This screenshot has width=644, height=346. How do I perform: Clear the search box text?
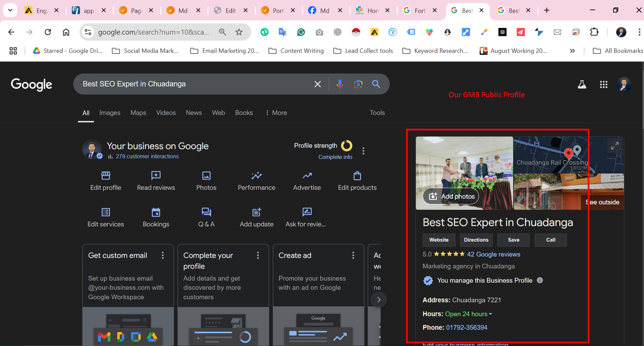[x=318, y=84]
